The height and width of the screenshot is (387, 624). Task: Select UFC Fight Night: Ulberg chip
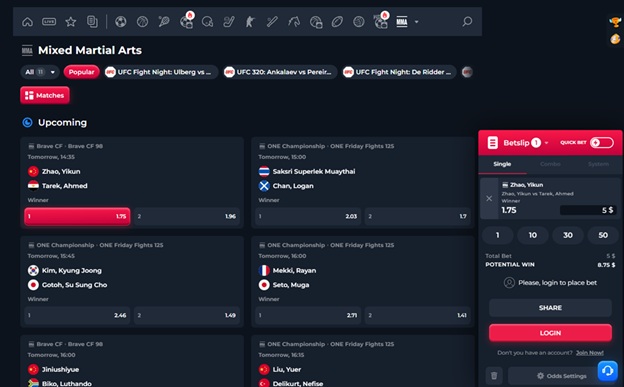point(161,72)
